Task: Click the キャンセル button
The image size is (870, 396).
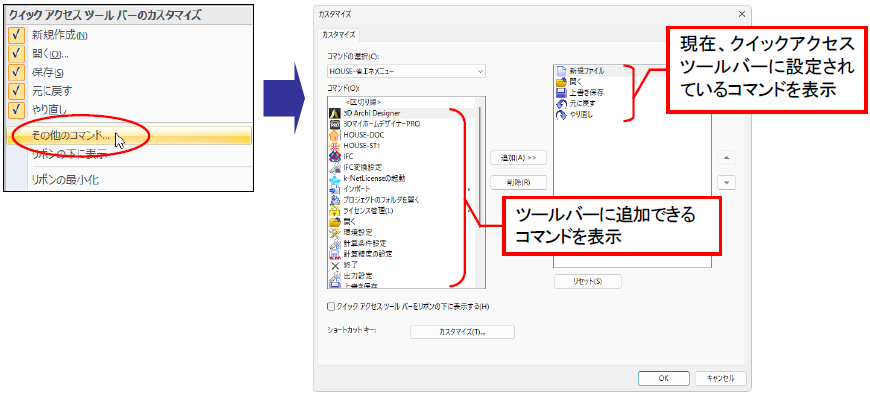Action: click(x=720, y=378)
